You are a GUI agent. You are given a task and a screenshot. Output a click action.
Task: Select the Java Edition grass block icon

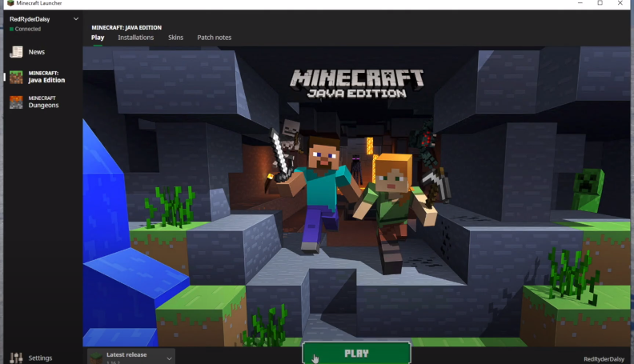16,77
